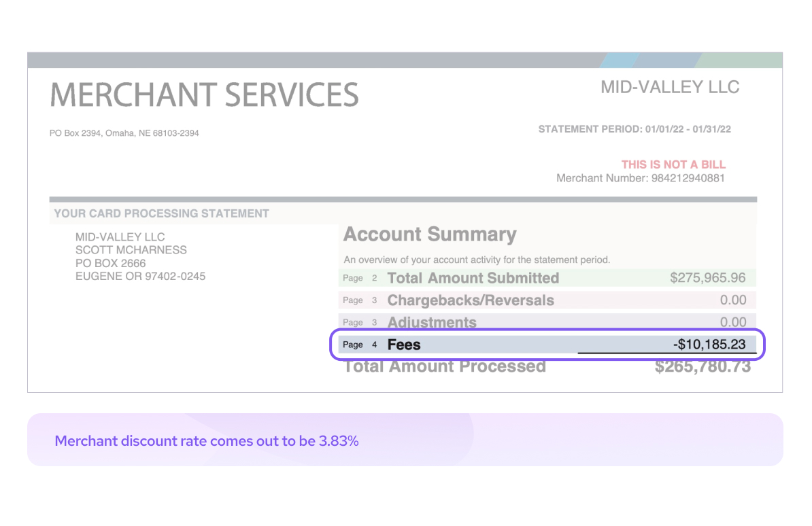This screenshot has height=526, width=812.
Task: Select the Merchant Number 984212940881
Action: (640, 178)
